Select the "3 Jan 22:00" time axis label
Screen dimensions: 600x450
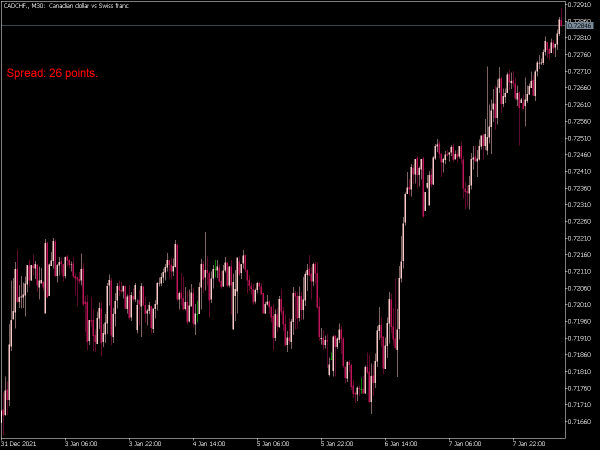pyautogui.click(x=145, y=444)
